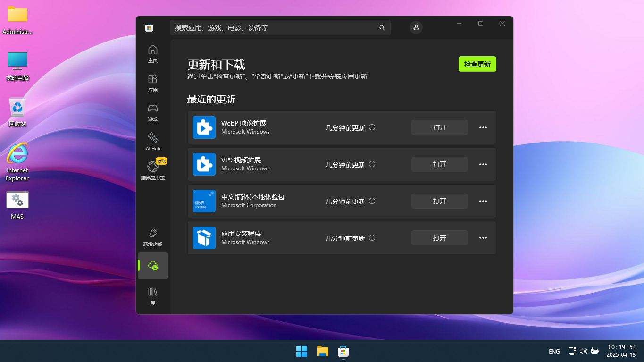Open the Library (库) page
Image resolution: width=644 pixels, height=362 pixels.
[x=152, y=296]
